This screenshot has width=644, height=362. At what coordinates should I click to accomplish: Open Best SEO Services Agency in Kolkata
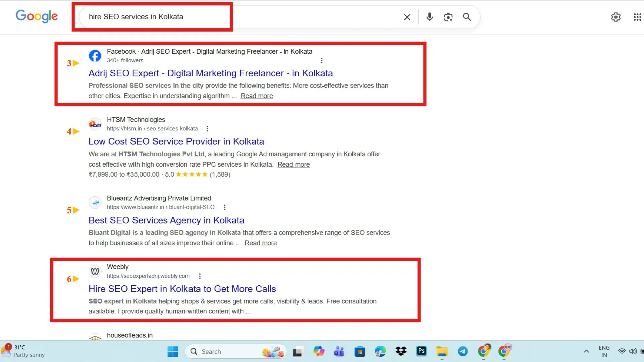click(166, 220)
